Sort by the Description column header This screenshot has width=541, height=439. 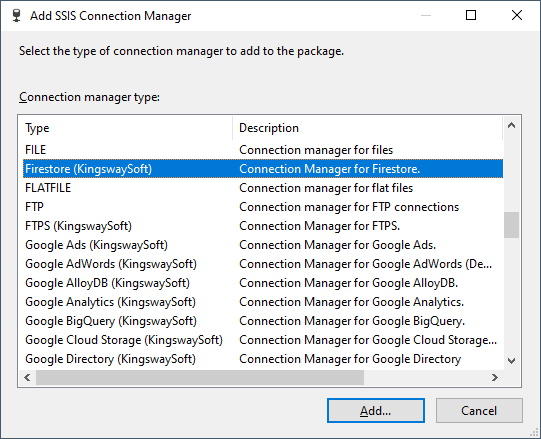point(367,128)
